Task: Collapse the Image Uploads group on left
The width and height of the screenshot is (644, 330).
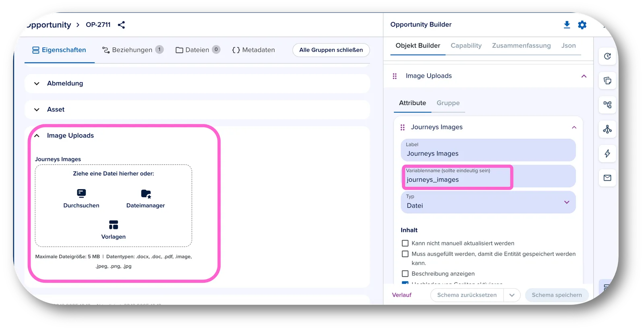Action: click(37, 136)
